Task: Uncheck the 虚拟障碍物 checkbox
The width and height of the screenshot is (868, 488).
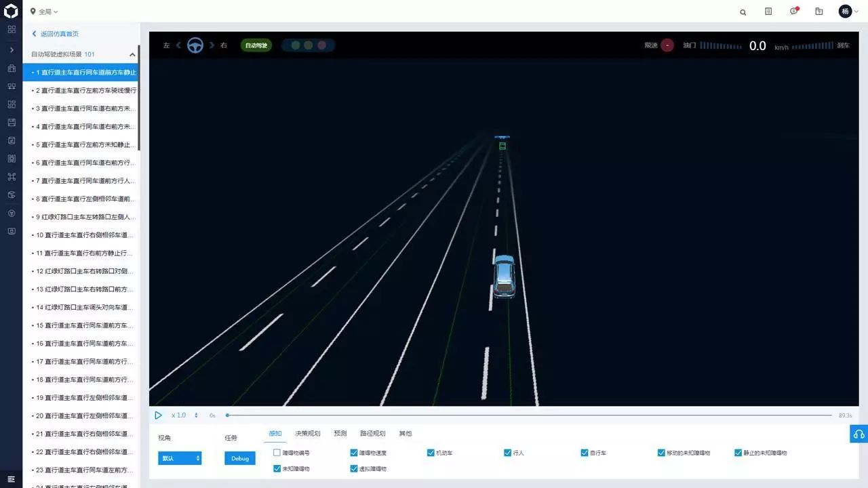Action: tap(354, 468)
